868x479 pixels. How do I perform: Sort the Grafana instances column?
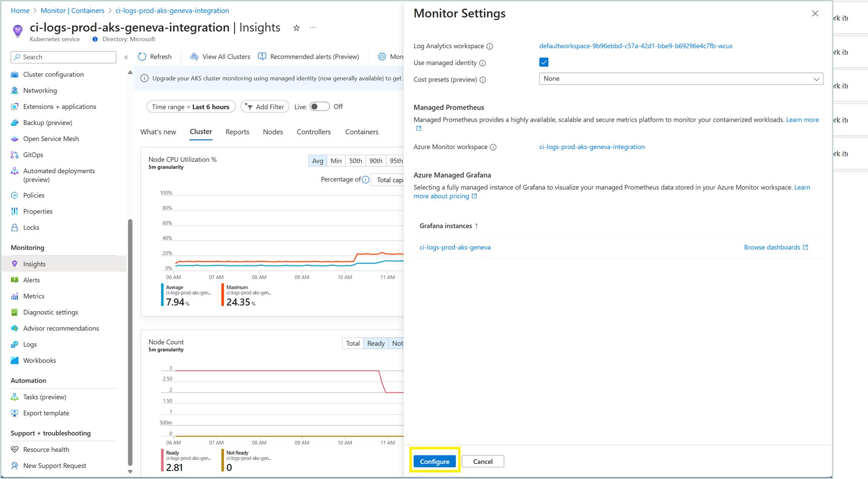coord(449,226)
